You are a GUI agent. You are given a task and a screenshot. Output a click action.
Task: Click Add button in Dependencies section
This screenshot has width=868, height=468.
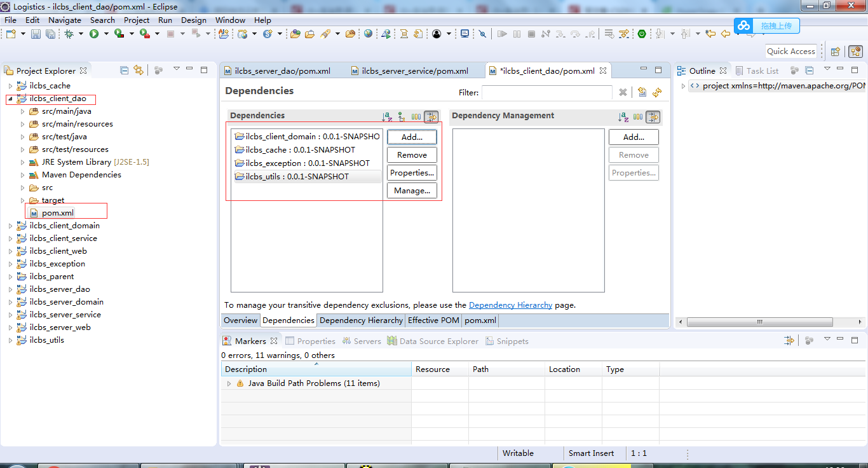click(412, 137)
